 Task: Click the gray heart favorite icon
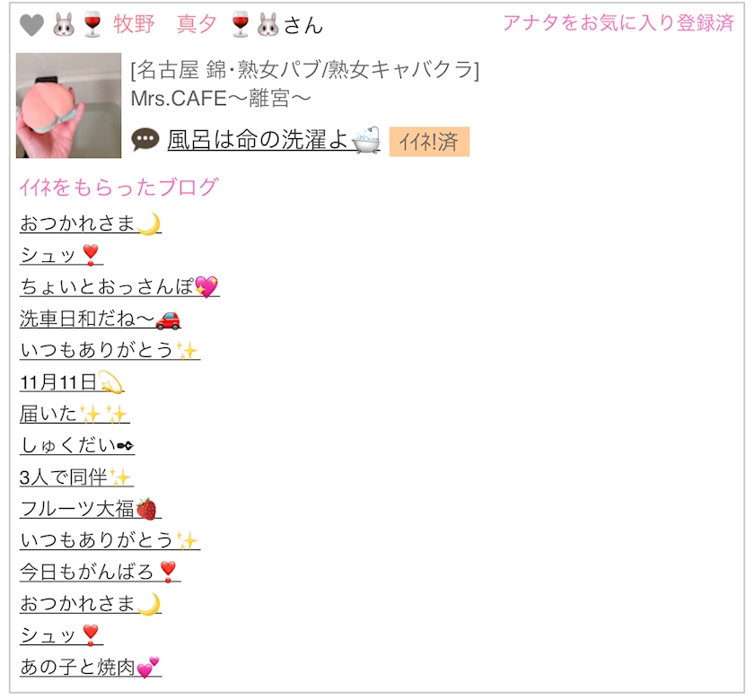point(31,25)
